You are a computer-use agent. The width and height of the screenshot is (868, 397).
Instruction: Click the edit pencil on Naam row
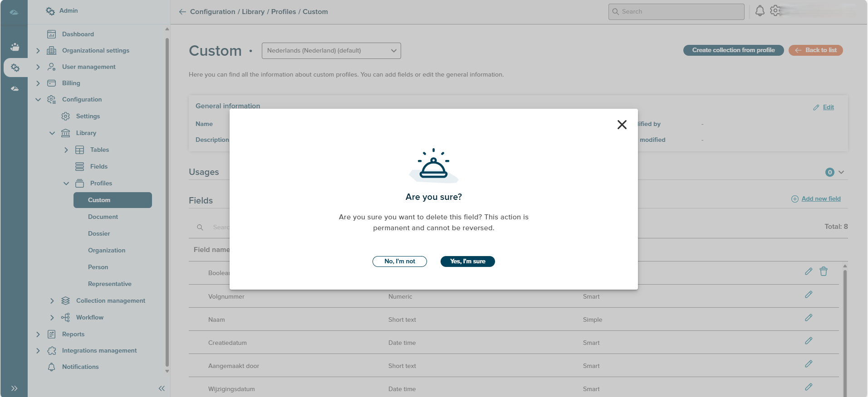tap(808, 318)
